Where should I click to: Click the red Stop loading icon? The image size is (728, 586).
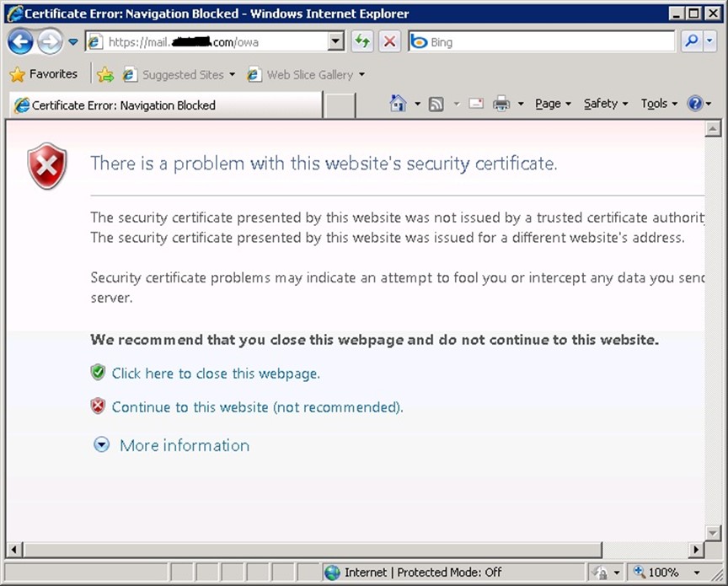[x=389, y=41]
